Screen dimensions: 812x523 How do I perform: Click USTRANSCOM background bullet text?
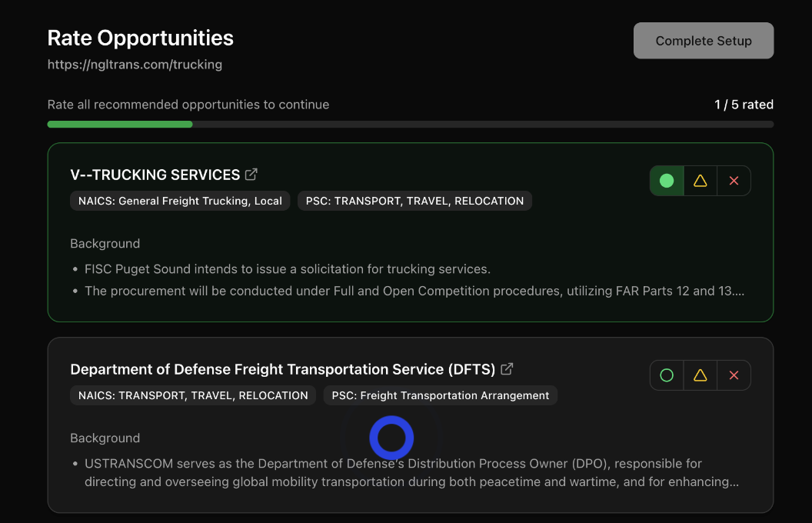(x=411, y=472)
